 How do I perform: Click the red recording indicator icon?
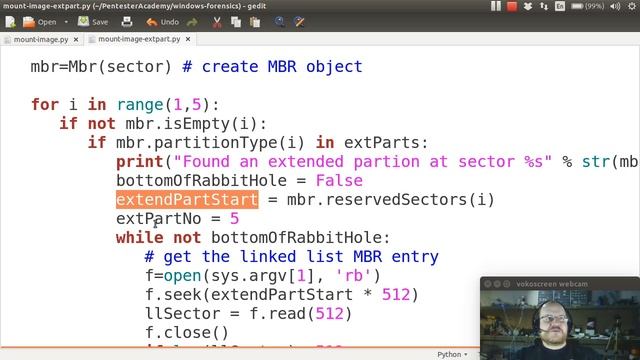(512, 6)
